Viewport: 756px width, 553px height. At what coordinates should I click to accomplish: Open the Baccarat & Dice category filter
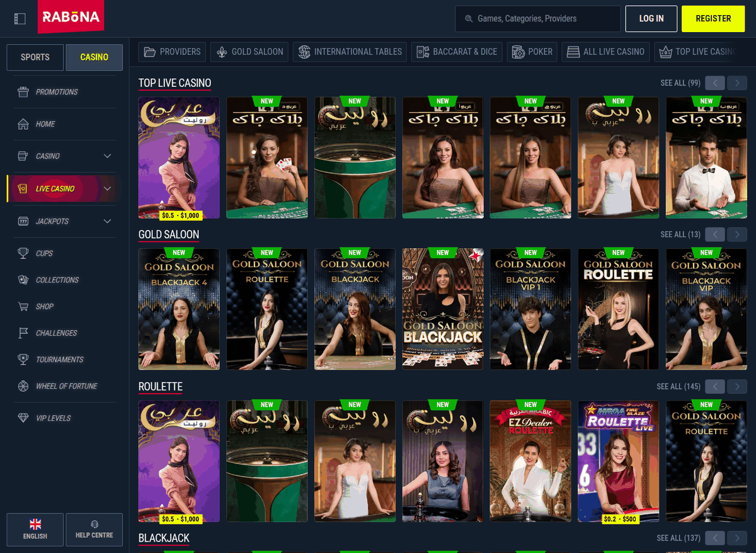point(457,52)
